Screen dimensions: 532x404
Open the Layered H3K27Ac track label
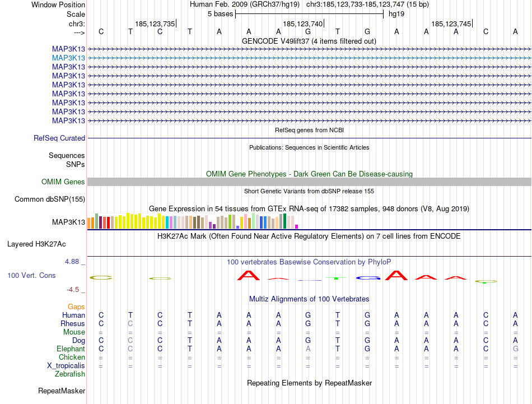(36, 244)
